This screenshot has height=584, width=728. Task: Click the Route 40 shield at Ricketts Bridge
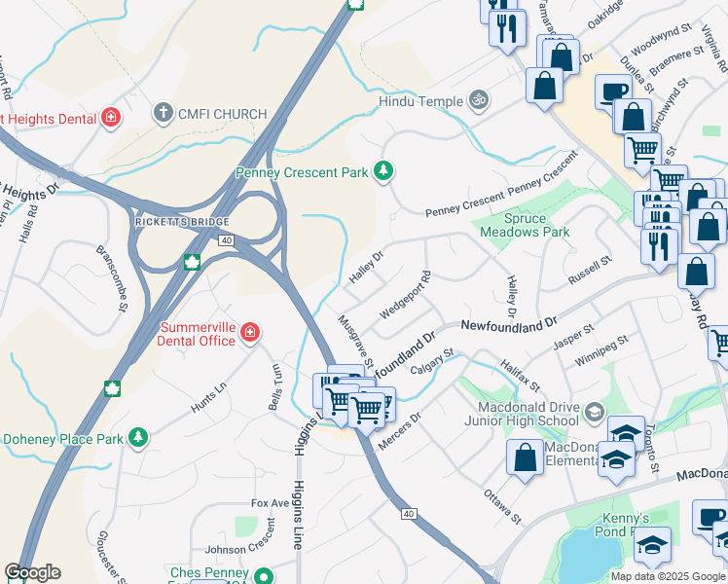pos(226,240)
